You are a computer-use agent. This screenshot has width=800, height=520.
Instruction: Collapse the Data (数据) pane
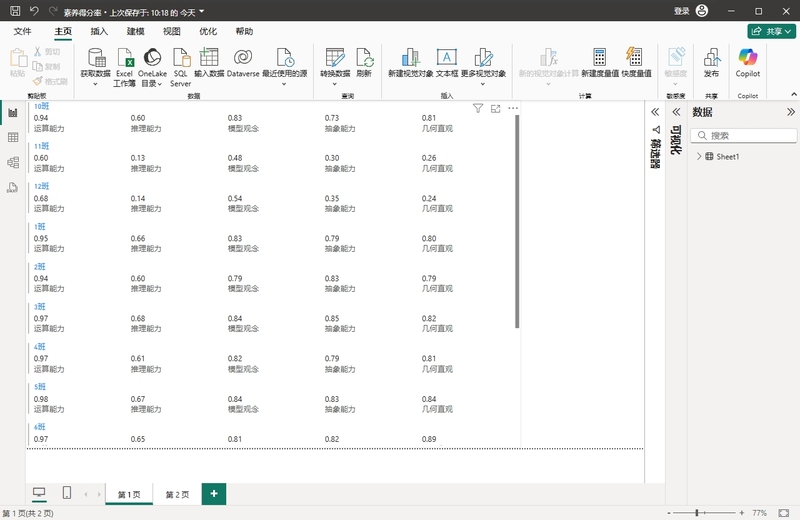(790, 112)
